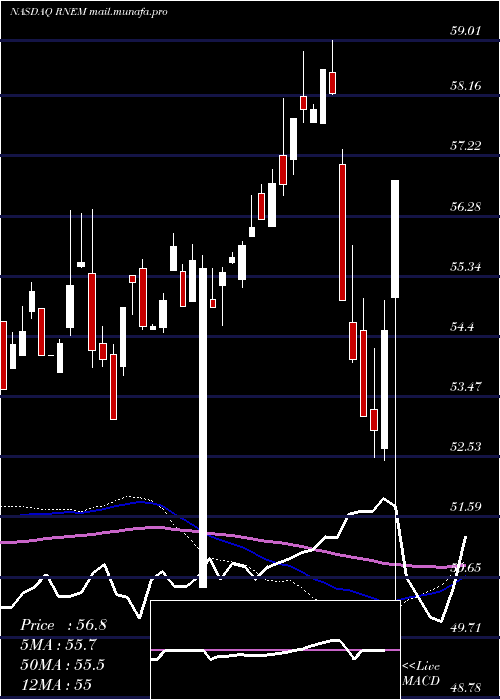Click the 59.01 price axis label
This screenshot has width=500, height=700.
[465, 31]
